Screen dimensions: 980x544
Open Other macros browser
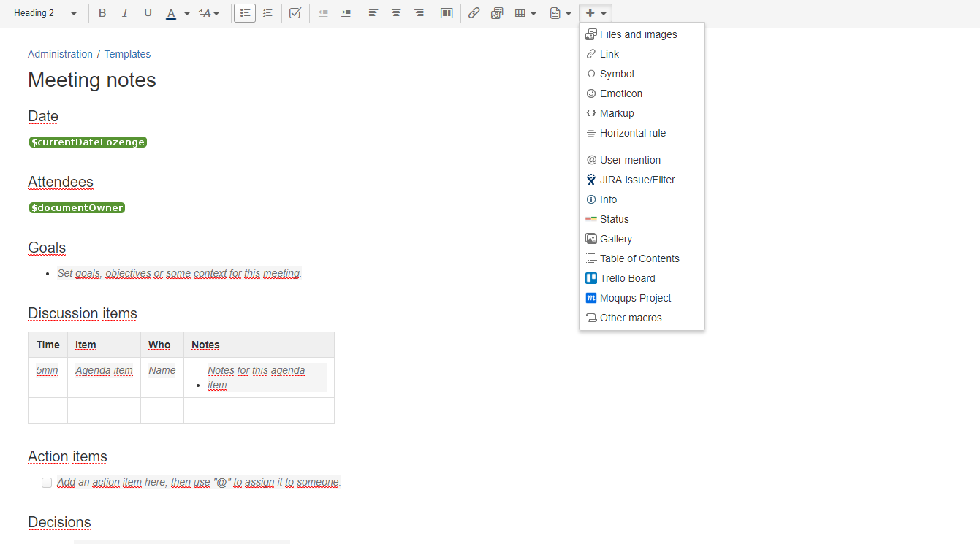pyautogui.click(x=642, y=318)
